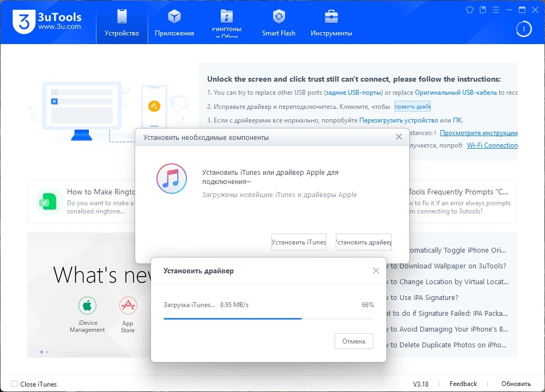Select the first banner page dot
The image size is (545, 392).
(x=42, y=352)
